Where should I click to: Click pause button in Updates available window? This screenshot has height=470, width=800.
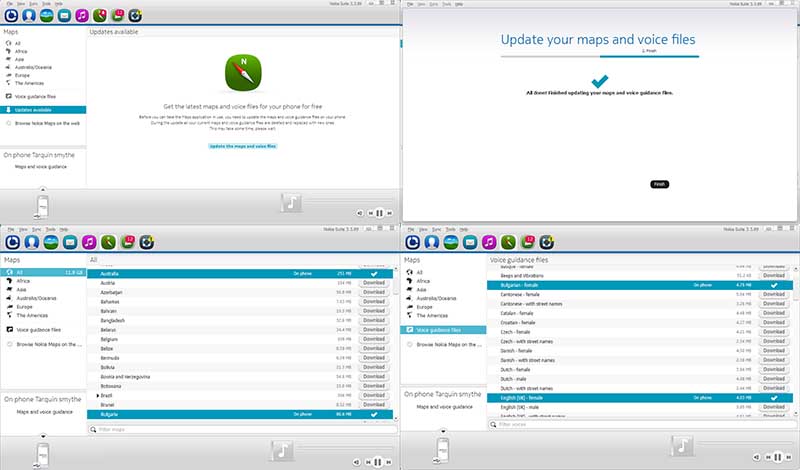coord(380,213)
